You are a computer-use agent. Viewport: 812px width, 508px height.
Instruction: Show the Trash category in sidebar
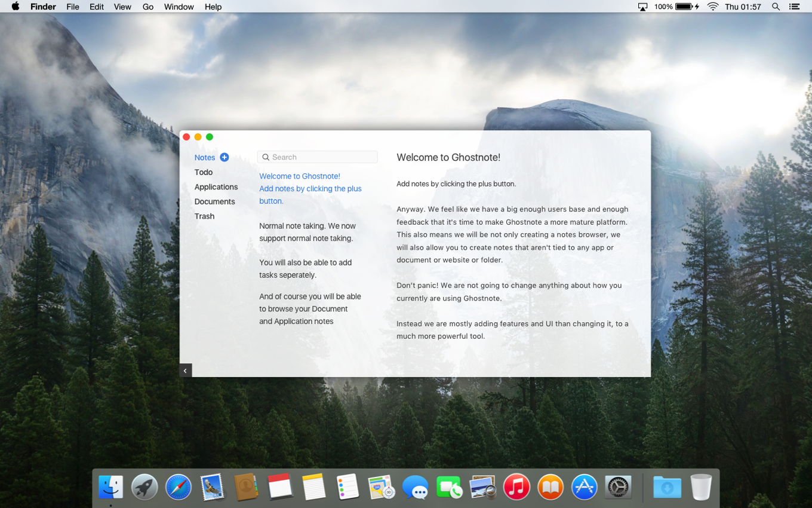coord(204,216)
